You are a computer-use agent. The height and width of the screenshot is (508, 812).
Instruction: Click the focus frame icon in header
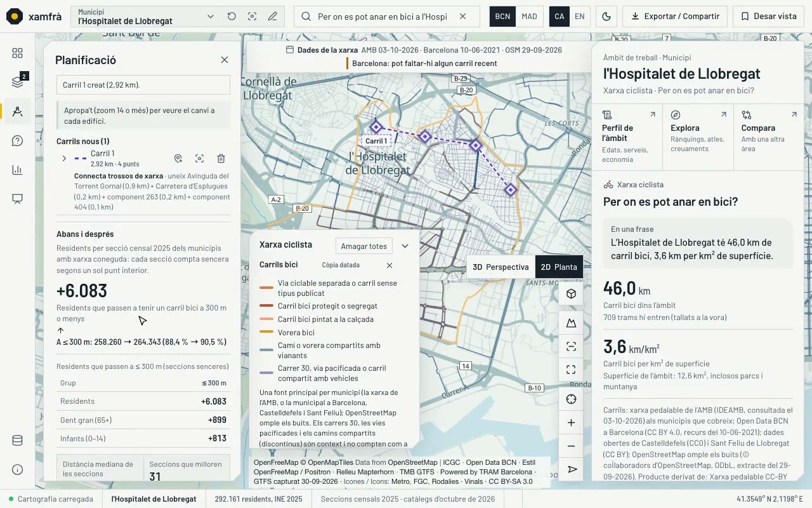click(x=252, y=17)
